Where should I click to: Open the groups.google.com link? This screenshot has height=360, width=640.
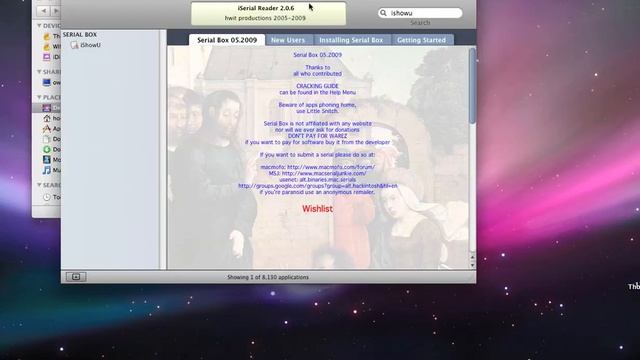318,186
